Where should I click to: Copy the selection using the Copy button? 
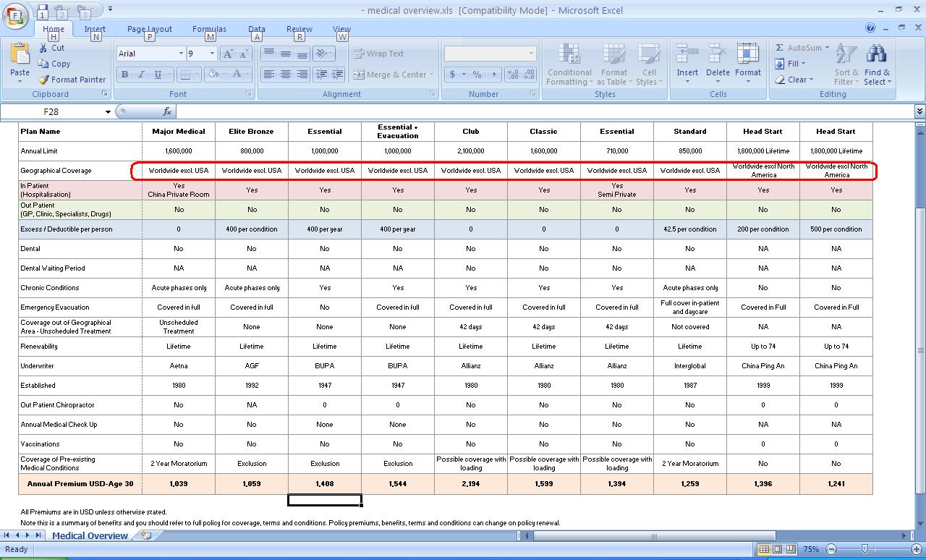tap(55, 64)
